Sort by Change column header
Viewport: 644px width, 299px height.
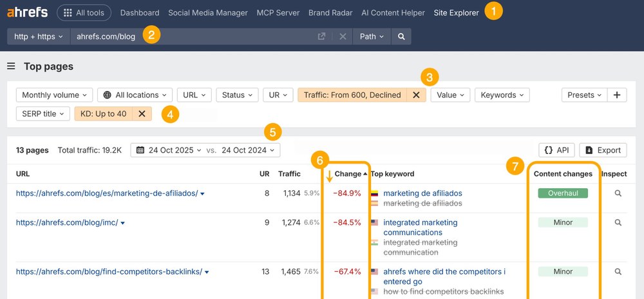click(350, 174)
